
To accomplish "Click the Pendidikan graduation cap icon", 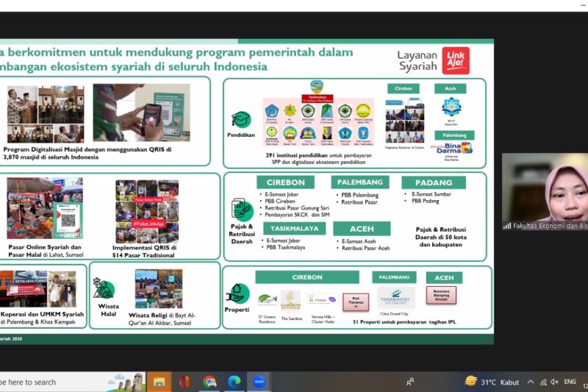I will [x=240, y=120].
